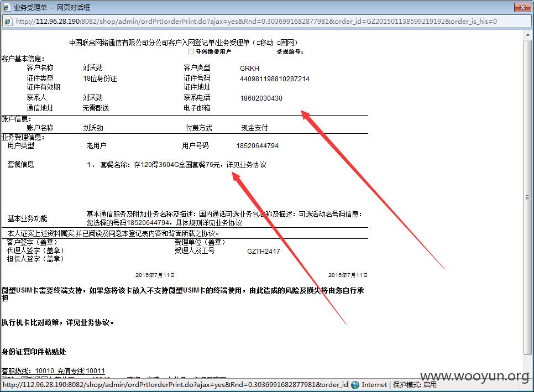The width and height of the screenshot is (534, 392).
Task: Click the 电子邮箱 label
Action: [x=197, y=108]
